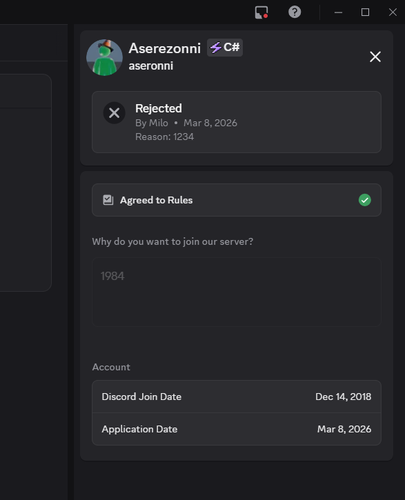Click the Agreed to Rules document icon

(108, 200)
